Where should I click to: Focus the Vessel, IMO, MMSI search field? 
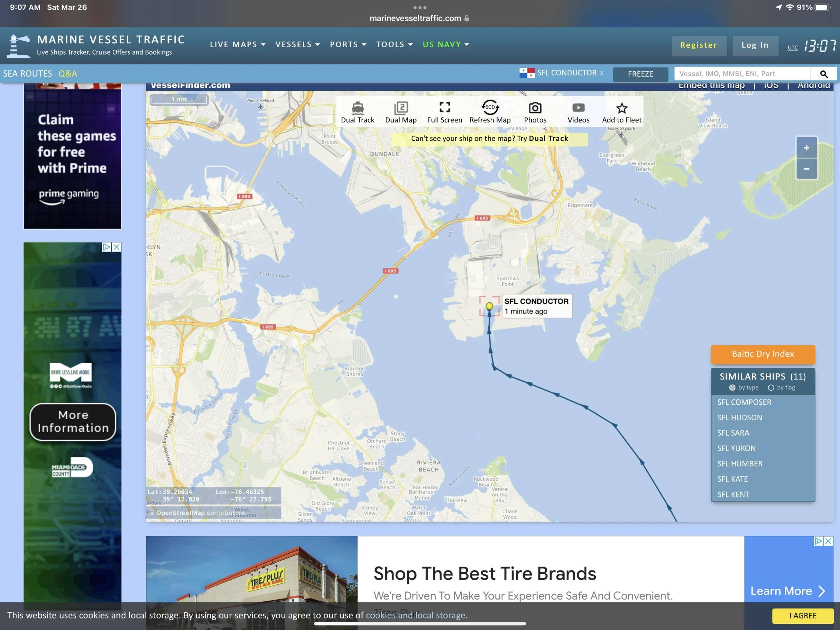[x=742, y=73]
